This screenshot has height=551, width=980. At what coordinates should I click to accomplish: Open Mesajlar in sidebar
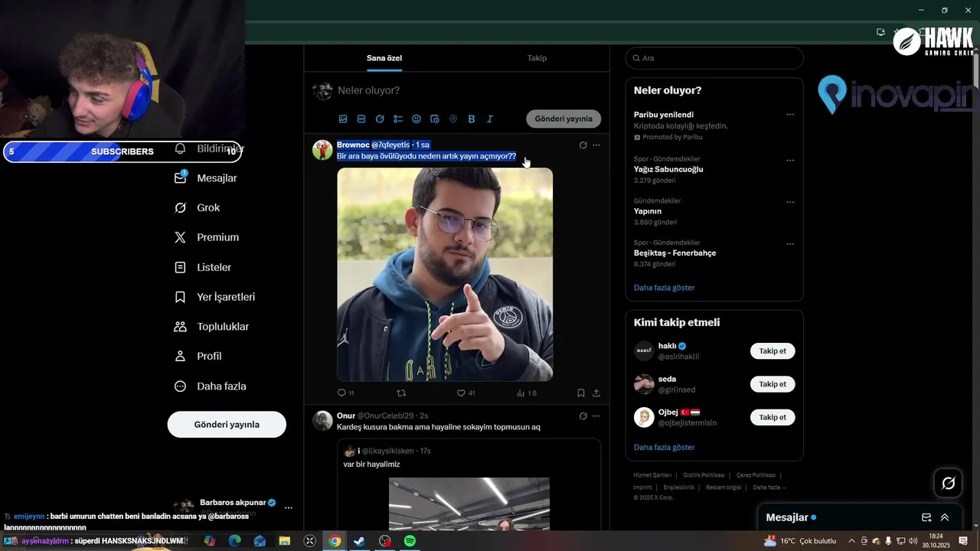point(206,178)
